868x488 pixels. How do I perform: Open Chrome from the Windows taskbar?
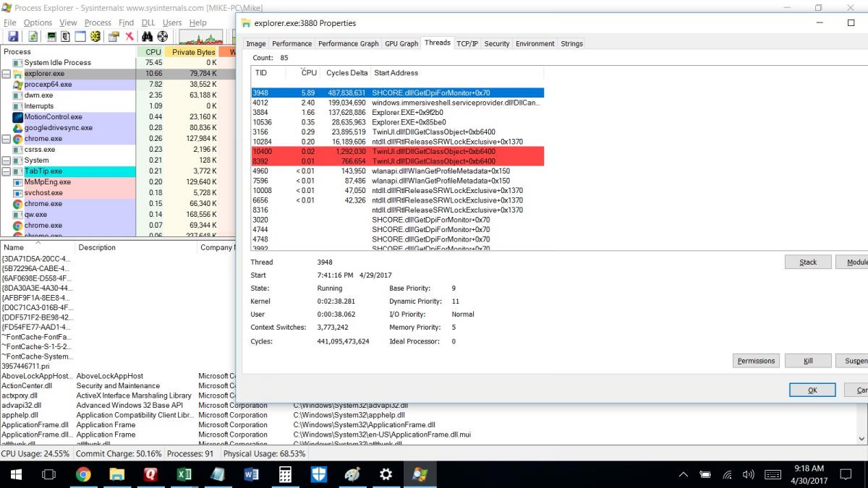click(83, 474)
